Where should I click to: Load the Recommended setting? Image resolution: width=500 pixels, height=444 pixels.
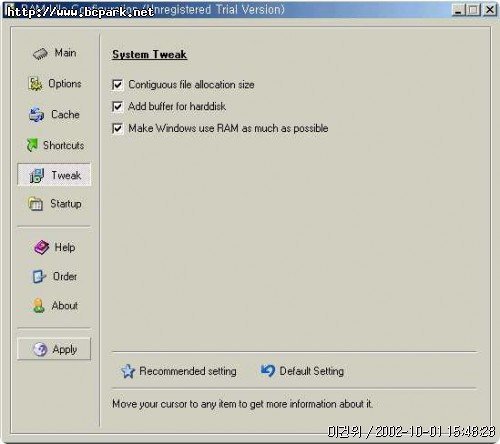click(x=179, y=371)
